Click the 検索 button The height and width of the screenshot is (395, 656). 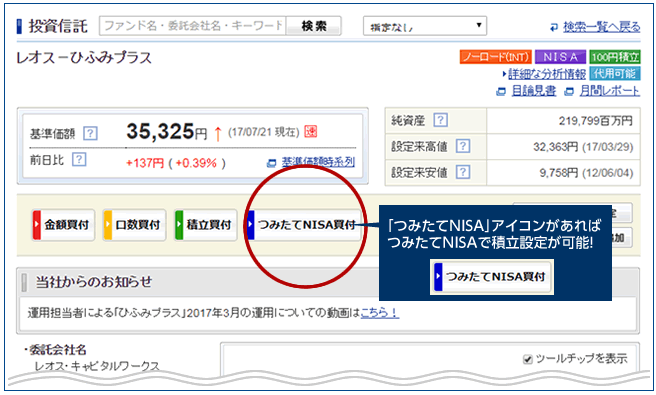coord(314,26)
